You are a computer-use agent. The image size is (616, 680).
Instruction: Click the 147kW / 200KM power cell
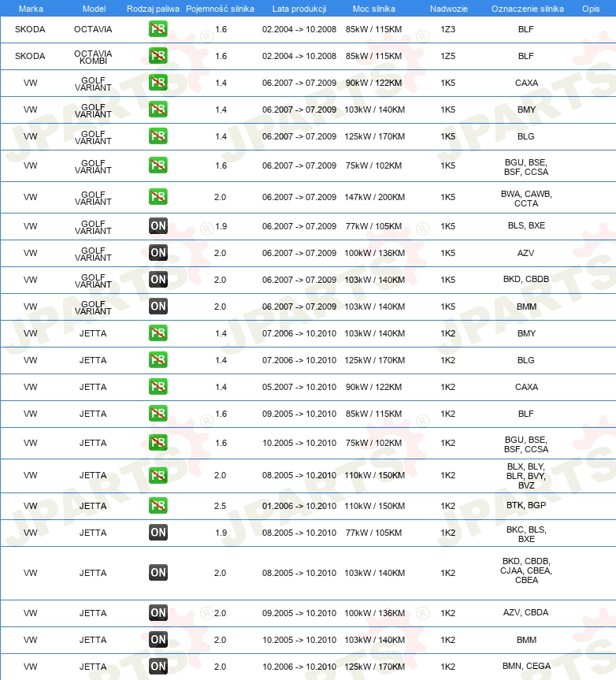coord(374,197)
